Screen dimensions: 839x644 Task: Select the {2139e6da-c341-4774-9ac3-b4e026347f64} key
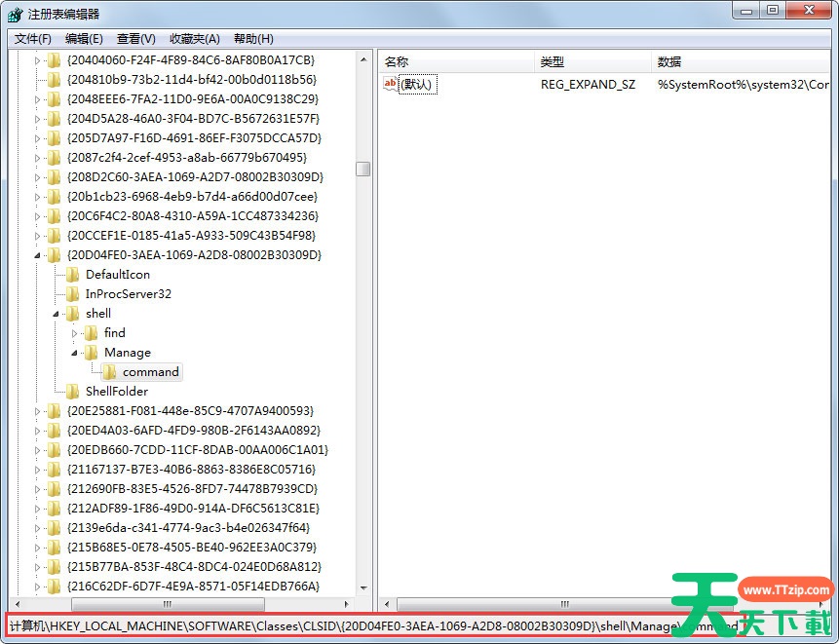(x=188, y=528)
